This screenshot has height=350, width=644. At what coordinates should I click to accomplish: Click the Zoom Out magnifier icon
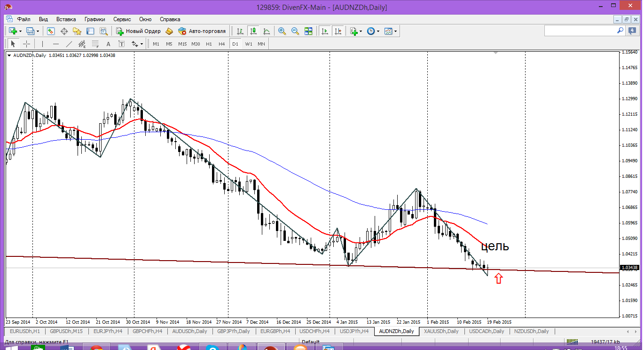pos(295,31)
